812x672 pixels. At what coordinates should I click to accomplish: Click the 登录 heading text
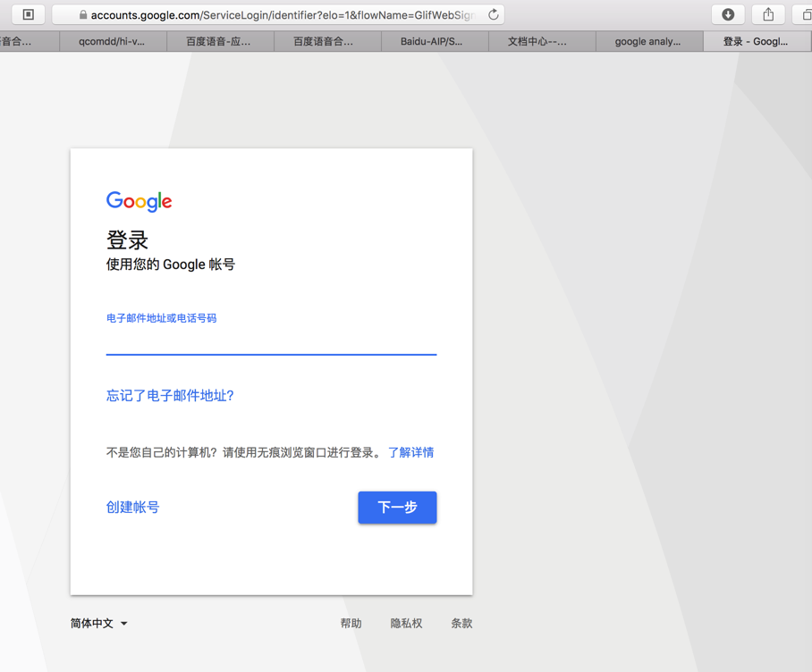click(x=127, y=240)
